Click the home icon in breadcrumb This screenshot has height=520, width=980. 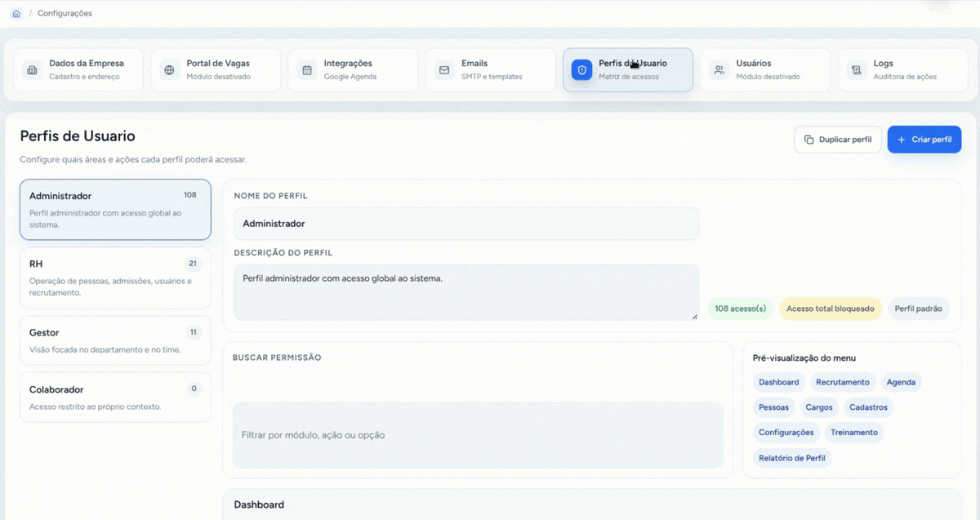tap(16, 14)
